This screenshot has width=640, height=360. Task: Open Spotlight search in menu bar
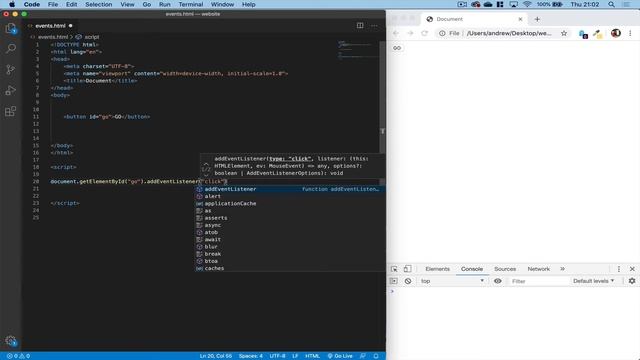tap(611, 4)
